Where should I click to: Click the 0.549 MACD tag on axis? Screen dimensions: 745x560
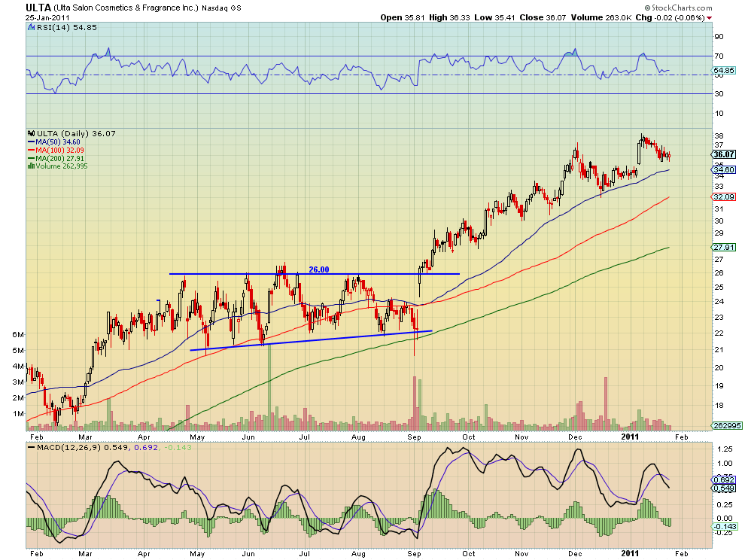pos(724,488)
